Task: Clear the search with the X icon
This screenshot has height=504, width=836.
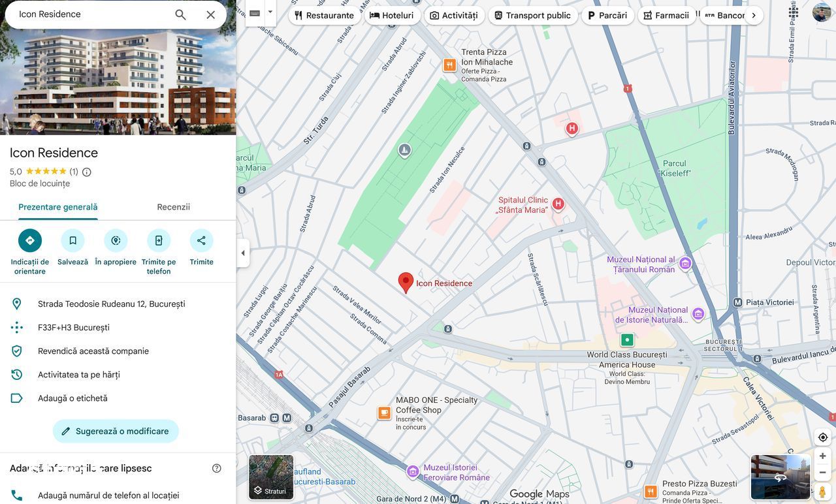Action: (x=210, y=14)
